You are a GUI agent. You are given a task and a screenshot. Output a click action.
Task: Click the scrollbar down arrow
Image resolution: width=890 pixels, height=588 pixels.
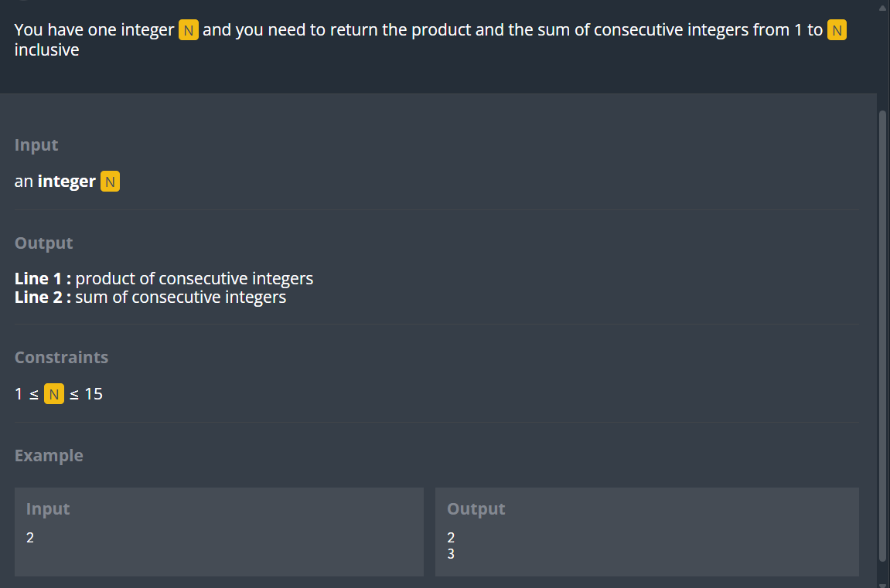coord(882,585)
